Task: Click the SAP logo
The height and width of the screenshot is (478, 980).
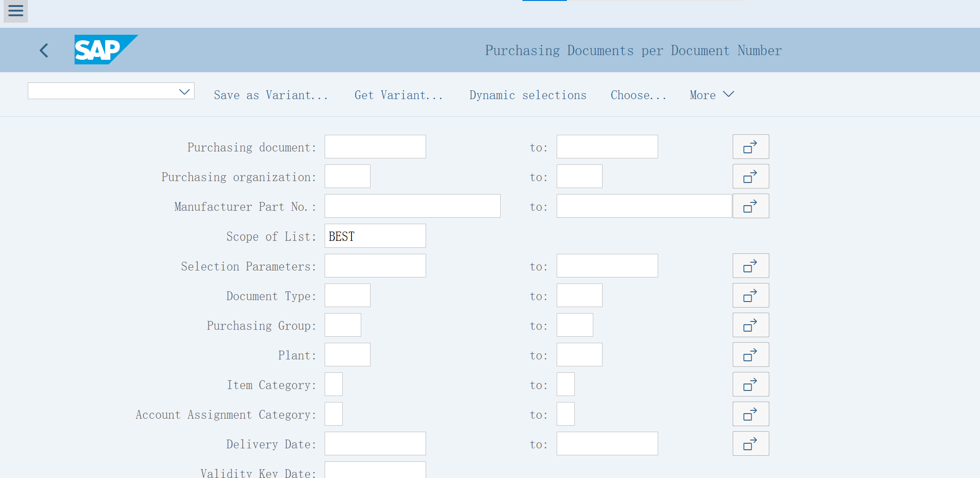Action: (106, 50)
